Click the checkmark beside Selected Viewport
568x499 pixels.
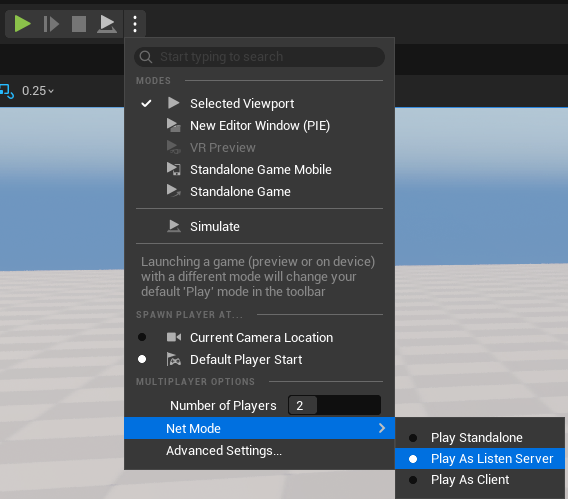(146, 104)
